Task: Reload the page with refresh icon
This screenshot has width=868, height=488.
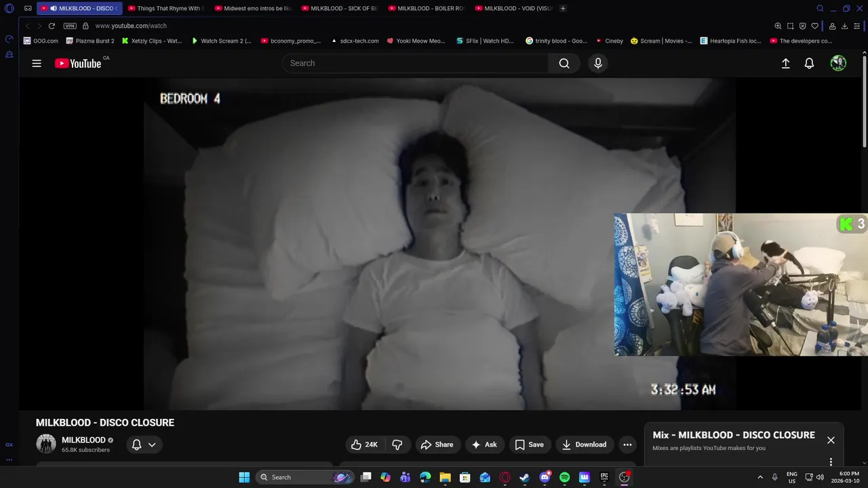Action: click(52, 26)
